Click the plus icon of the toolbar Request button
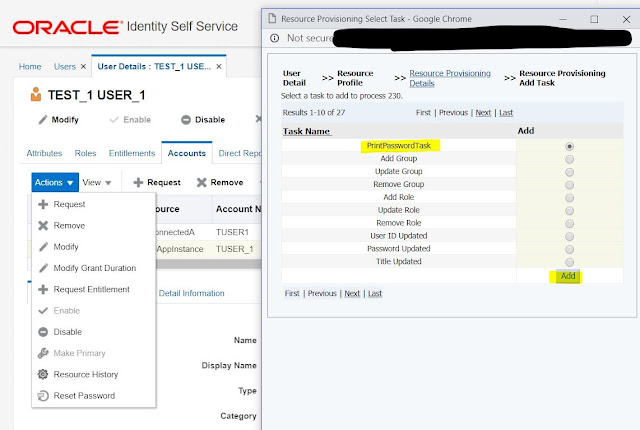The image size is (640, 430). click(138, 182)
